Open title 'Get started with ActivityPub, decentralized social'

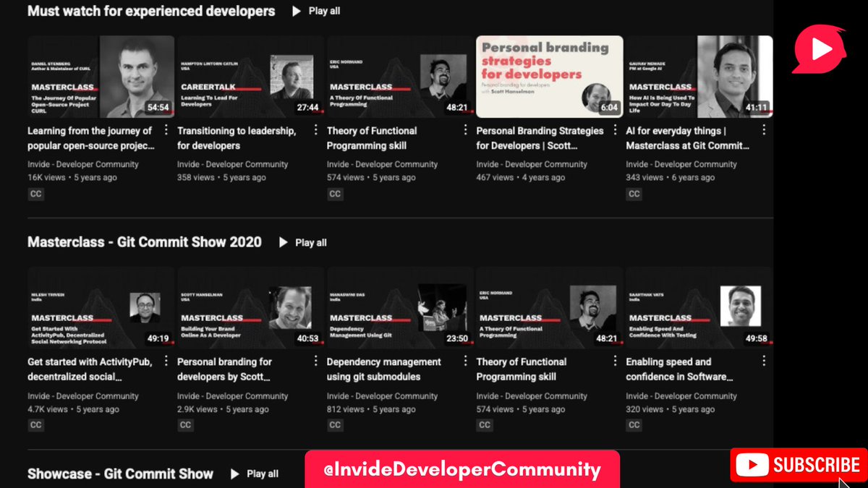(x=90, y=369)
